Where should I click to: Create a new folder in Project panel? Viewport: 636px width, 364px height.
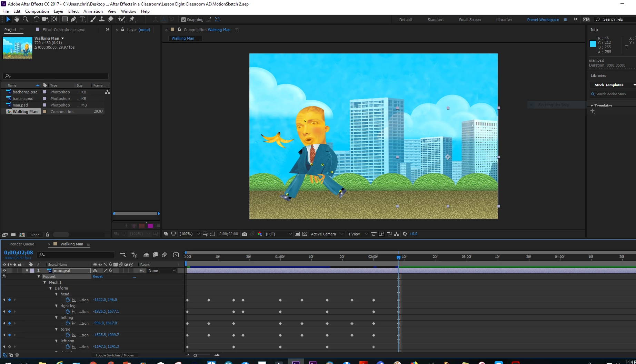pyautogui.click(x=13, y=235)
